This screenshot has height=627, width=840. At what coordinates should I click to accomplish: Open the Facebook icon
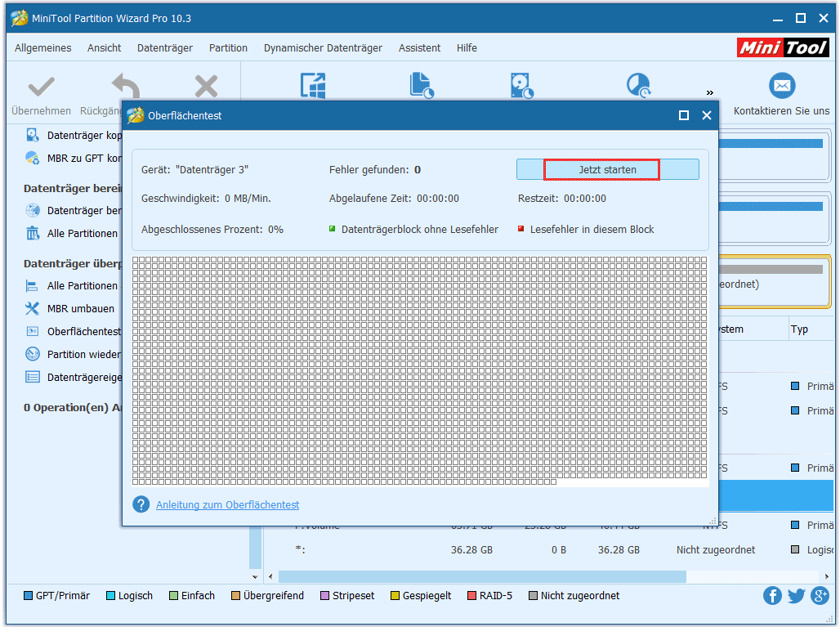click(x=772, y=595)
